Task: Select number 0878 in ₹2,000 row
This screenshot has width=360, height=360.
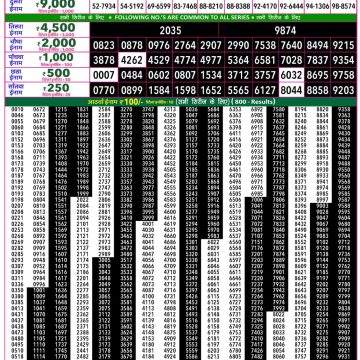Action: coord(132,45)
